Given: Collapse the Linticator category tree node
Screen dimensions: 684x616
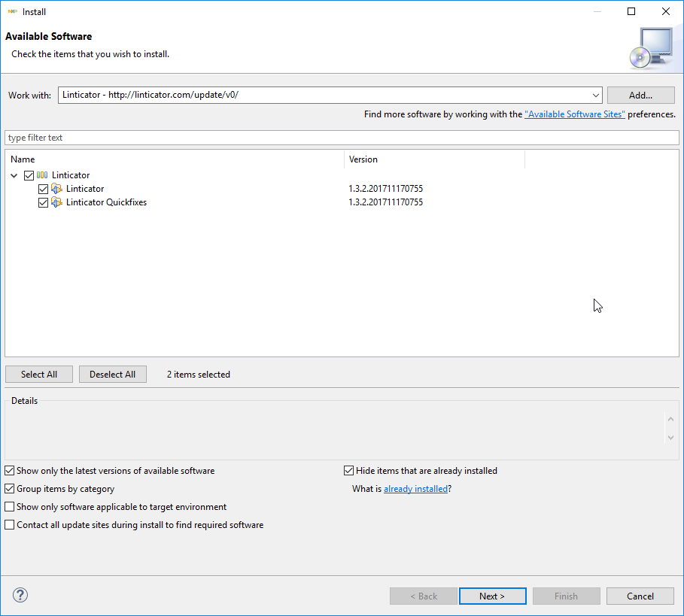Looking at the screenshot, I should click(x=14, y=175).
